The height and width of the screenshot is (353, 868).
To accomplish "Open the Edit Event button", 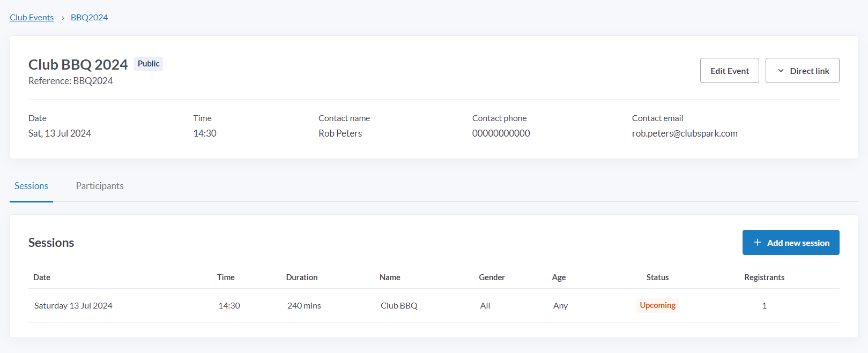I will click(x=729, y=71).
